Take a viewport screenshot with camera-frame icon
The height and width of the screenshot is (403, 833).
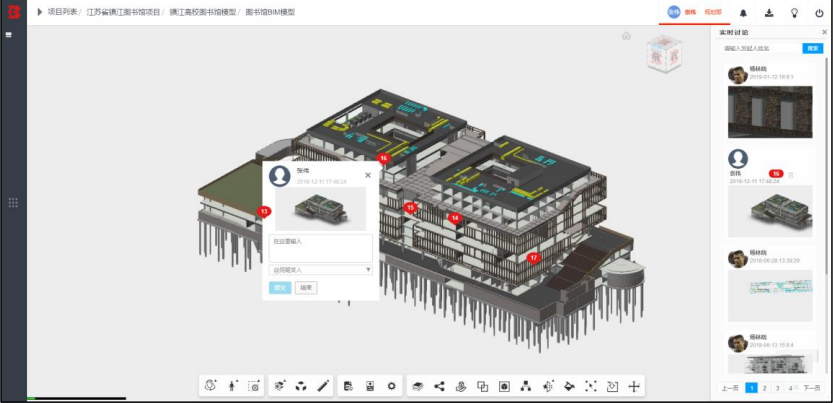pyautogui.click(x=255, y=386)
